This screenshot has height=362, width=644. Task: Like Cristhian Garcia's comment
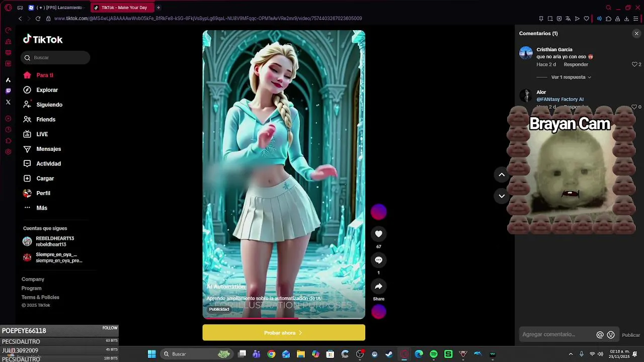point(634,64)
